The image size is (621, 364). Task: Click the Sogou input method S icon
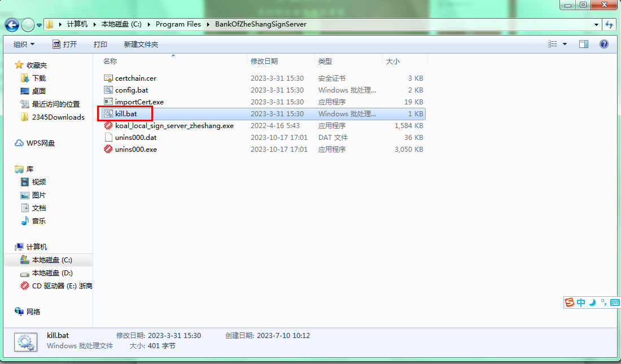point(570,302)
